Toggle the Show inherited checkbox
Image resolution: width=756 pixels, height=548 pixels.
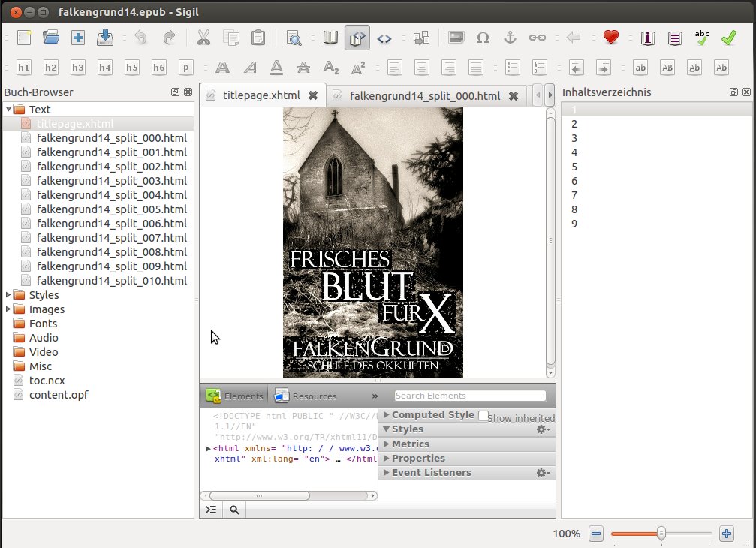pos(483,416)
